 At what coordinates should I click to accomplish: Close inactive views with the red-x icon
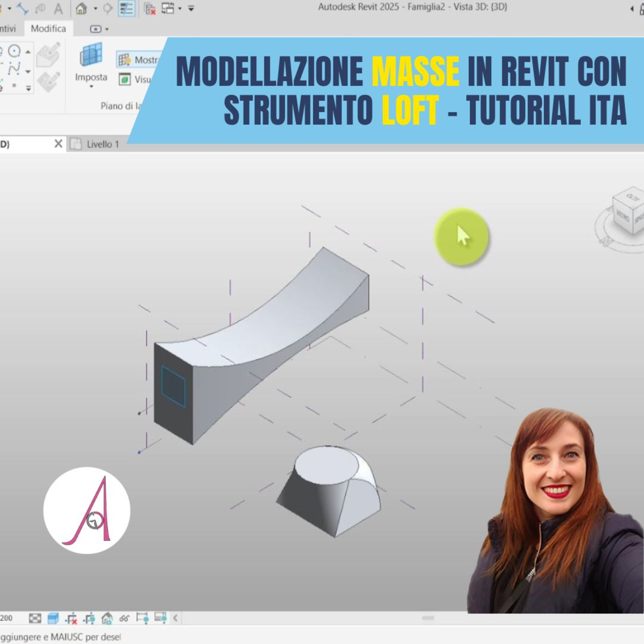pyautogui.click(x=150, y=9)
